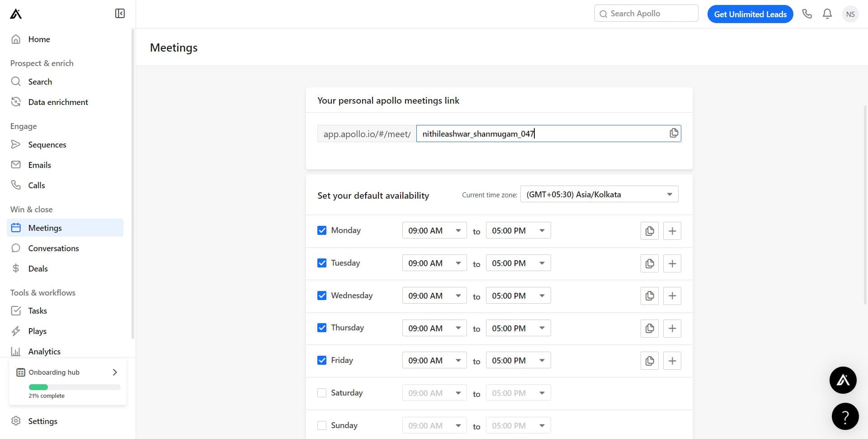This screenshot has height=439, width=868.
Task: Open the phone dialer icon in the header
Action: (807, 14)
